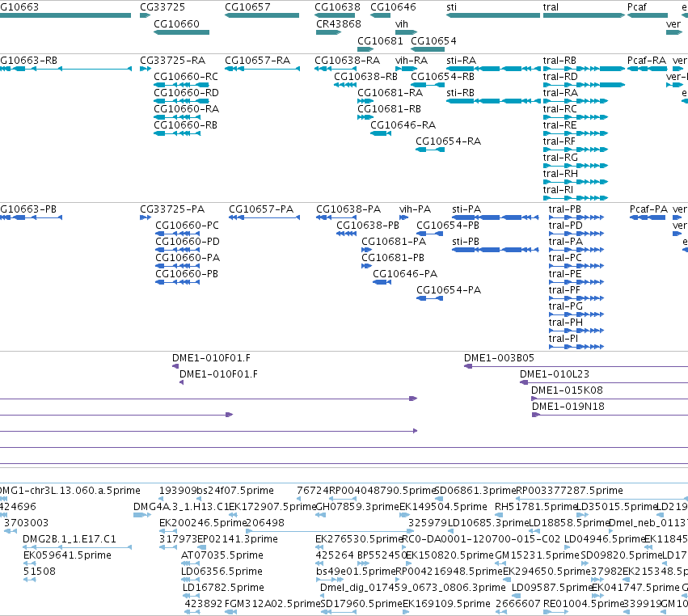Select protein CG10681-PA
Image resolution: width=688 pixels, height=616 pixels.
(394, 242)
